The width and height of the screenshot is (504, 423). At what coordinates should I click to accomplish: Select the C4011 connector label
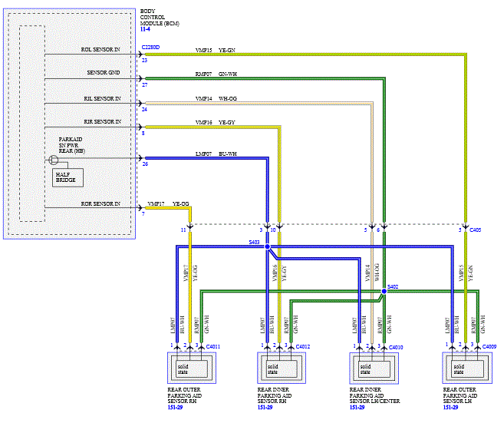pyautogui.click(x=212, y=346)
